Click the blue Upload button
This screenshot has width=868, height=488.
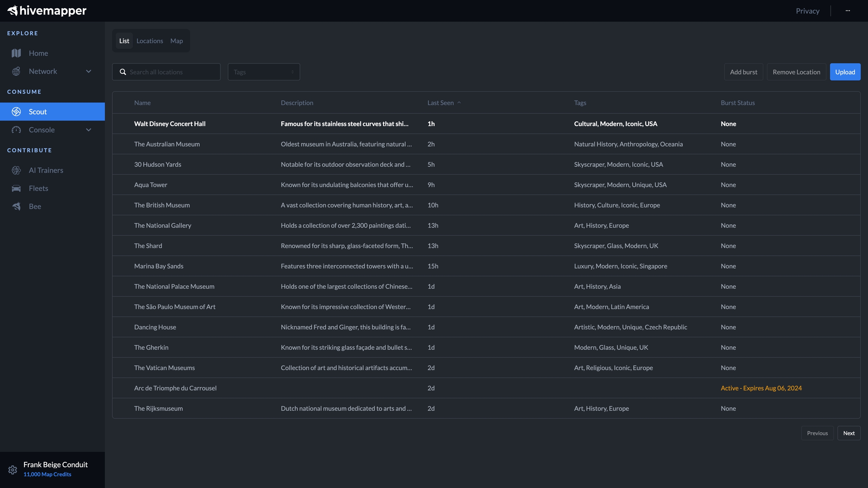845,72
